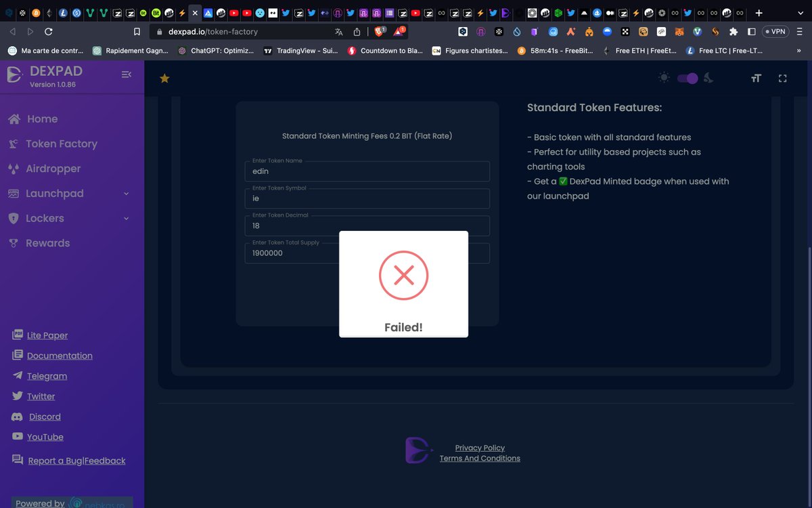Select the Launchpad sidebar entry
Image resolution: width=812 pixels, height=508 pixels.
click(55, 194)
